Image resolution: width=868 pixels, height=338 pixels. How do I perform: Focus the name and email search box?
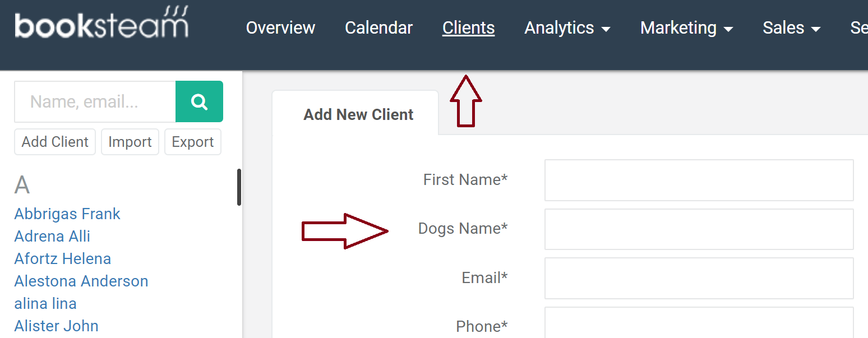click(x=94, y=101)
